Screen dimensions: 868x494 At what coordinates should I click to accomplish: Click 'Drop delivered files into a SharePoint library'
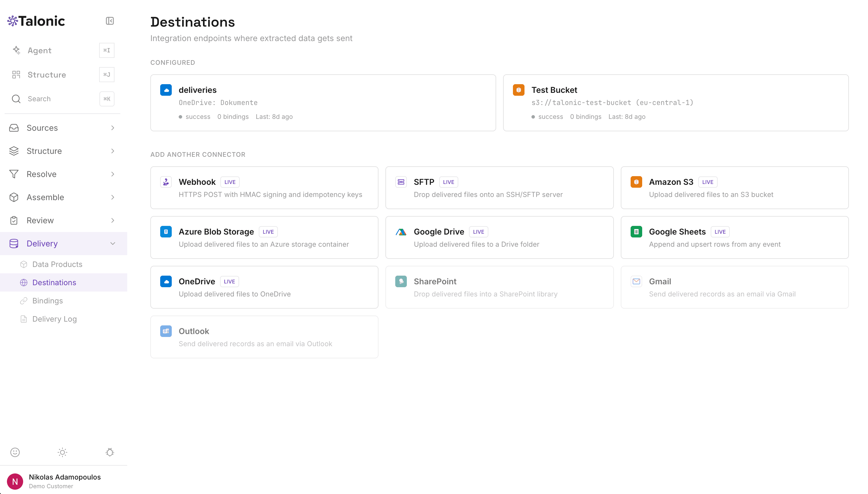pyautogui.click(x=485, y=294)
